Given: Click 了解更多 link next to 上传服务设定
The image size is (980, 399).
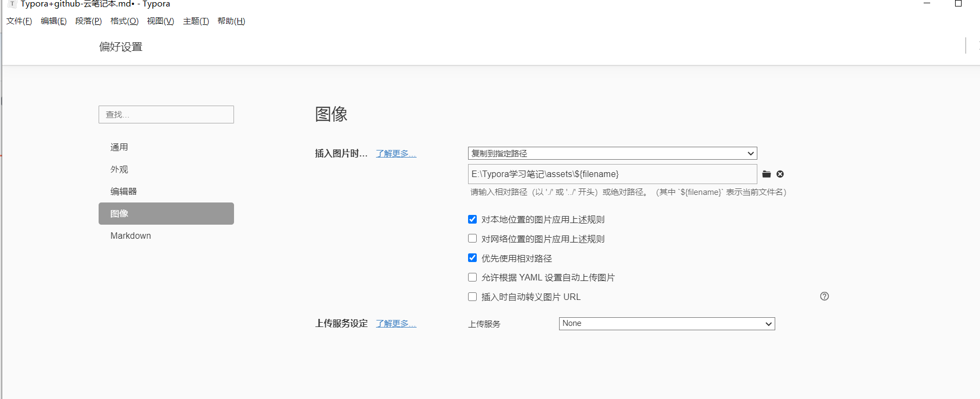Looking at the screenshot, I should coord(396,324).
